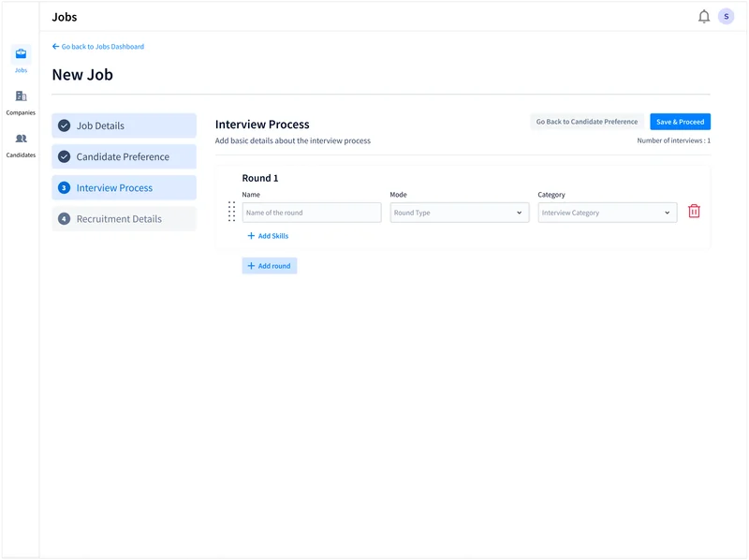Open the notifications bell

tap(704, 17)
